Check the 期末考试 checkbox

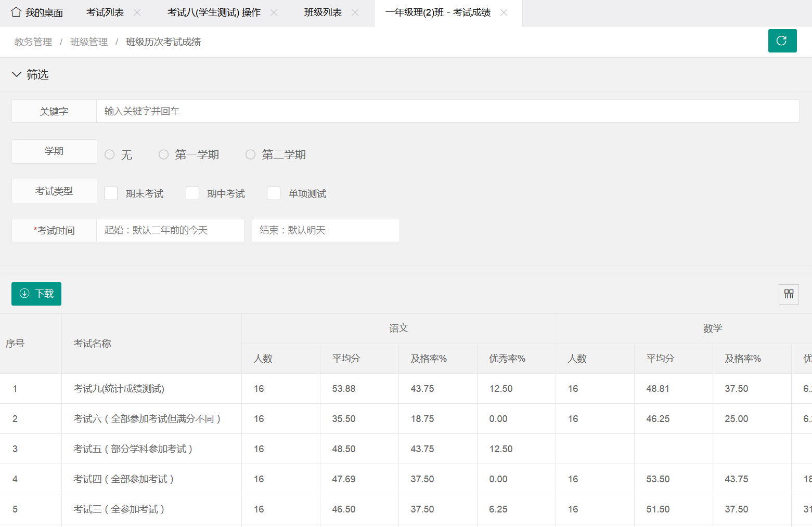point(111,193)
